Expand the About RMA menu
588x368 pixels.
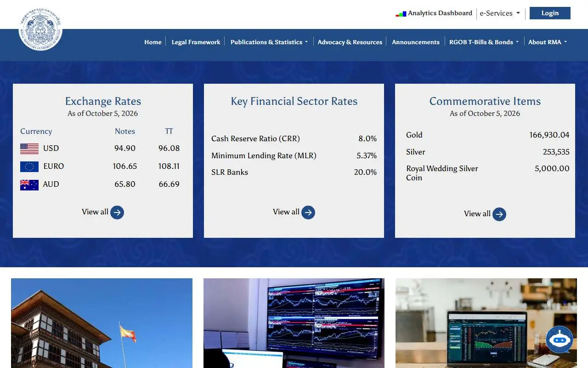(548, 42)
